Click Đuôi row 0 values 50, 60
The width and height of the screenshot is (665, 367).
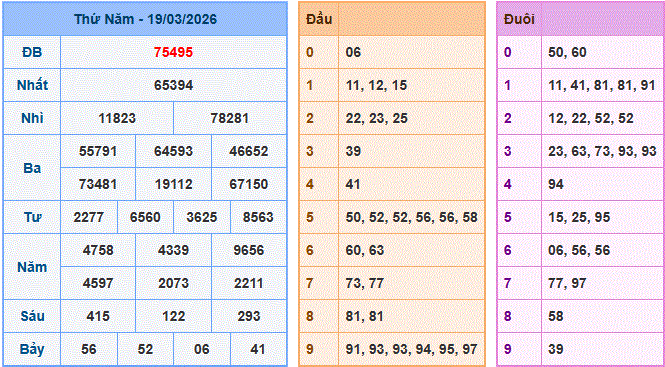point(567,52)
